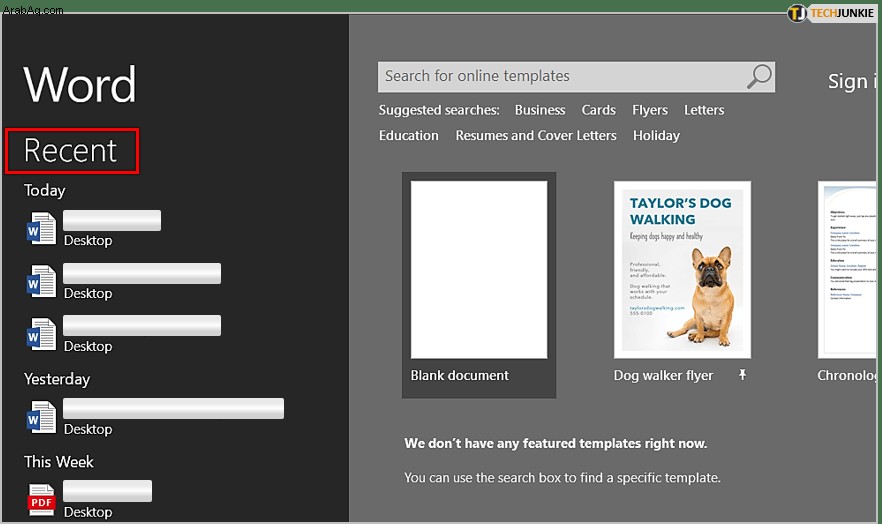Screen dimensions: 882x524
Task: Click the magnifier search icon
Action: [759, 76]
